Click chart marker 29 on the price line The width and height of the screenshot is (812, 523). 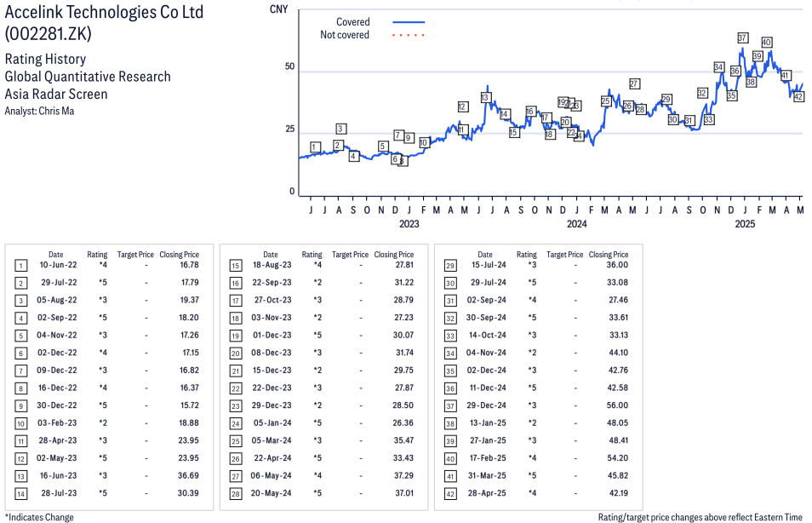pyautogui.click(x=666, y=99)
